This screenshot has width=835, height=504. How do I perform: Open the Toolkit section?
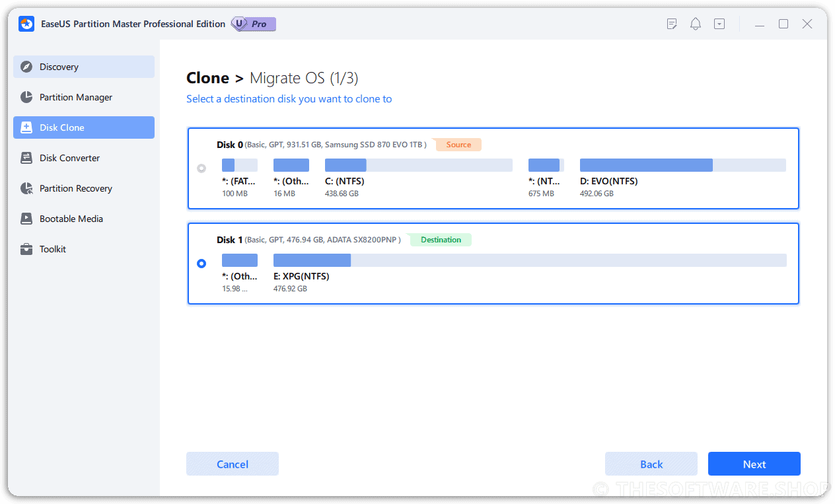click(x=84, y=249)
